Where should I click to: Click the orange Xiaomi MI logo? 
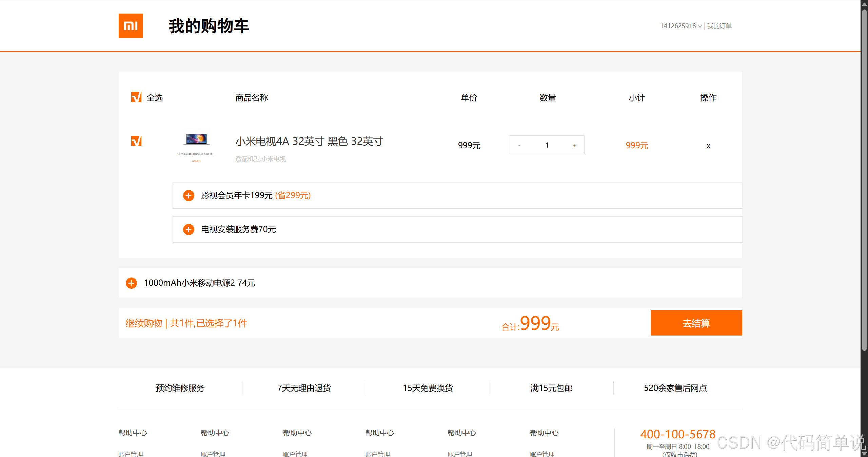point(131,26)
